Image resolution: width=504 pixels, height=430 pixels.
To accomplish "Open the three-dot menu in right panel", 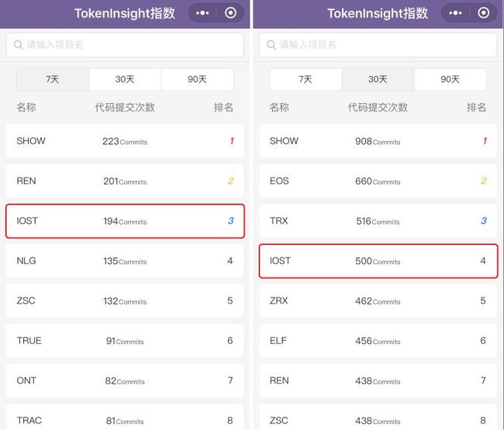I will [455, 13].
